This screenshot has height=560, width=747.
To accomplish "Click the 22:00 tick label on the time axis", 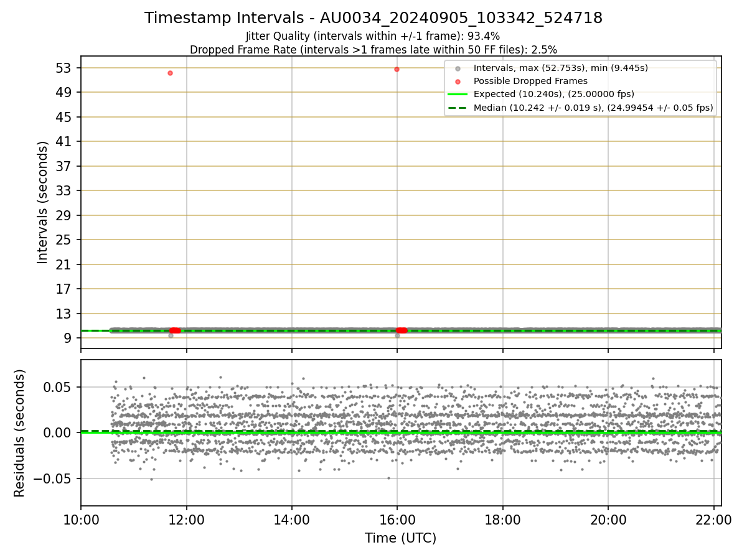I will pyautogui.click(x=713, y=520).
